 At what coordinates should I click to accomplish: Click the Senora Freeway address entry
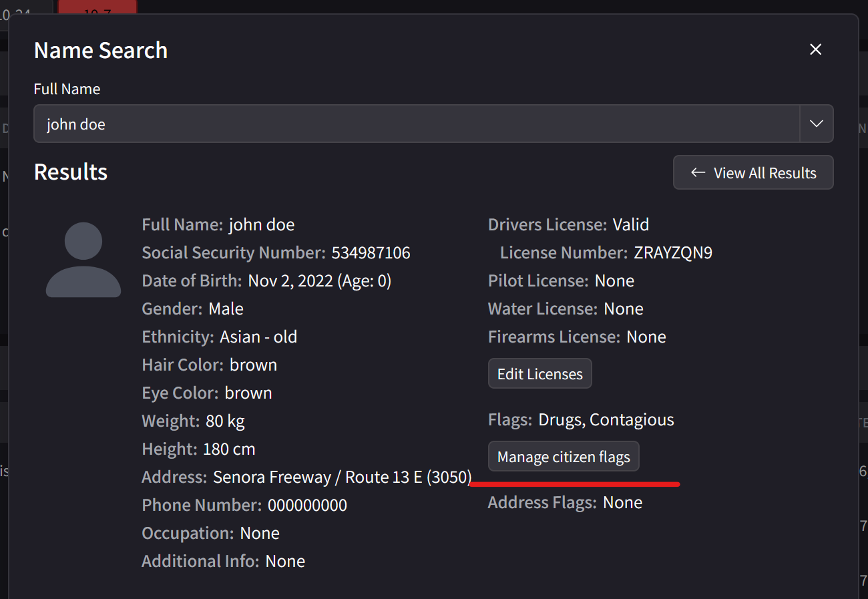pos(343,477)
